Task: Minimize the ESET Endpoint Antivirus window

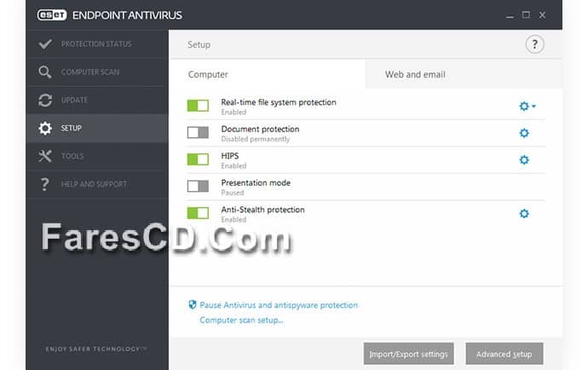Action: coord(510,15)
